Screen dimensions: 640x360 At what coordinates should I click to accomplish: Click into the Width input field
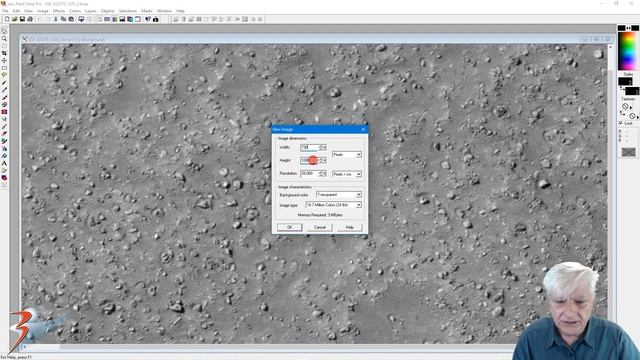[309, 147]
